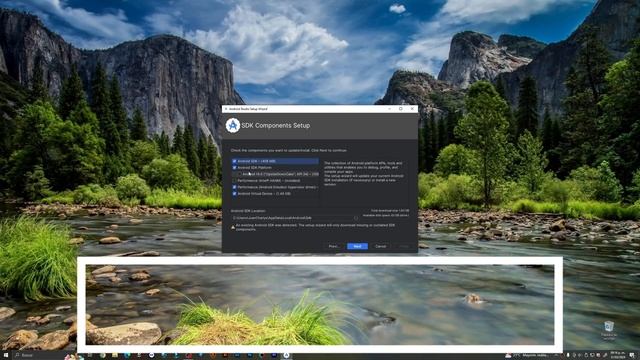Cancel the Android Studio setup wizard
This screenshot has height=360, width=640.
click(x=380, y=246)
